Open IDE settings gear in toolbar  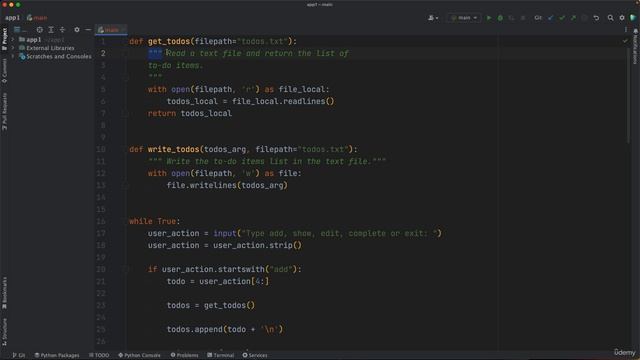click(x=622, y=18)
